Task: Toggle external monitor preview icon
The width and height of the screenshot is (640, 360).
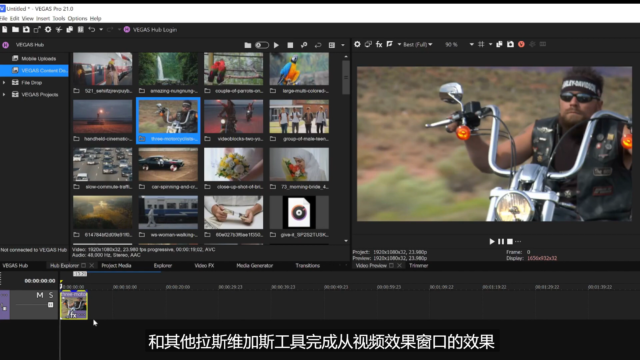Action: point(368,44)
